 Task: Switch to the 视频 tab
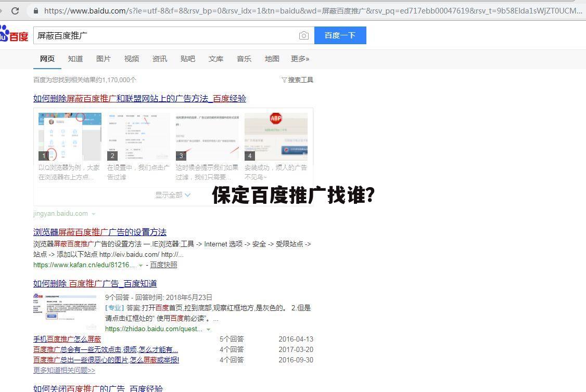(x=131, y=59)
